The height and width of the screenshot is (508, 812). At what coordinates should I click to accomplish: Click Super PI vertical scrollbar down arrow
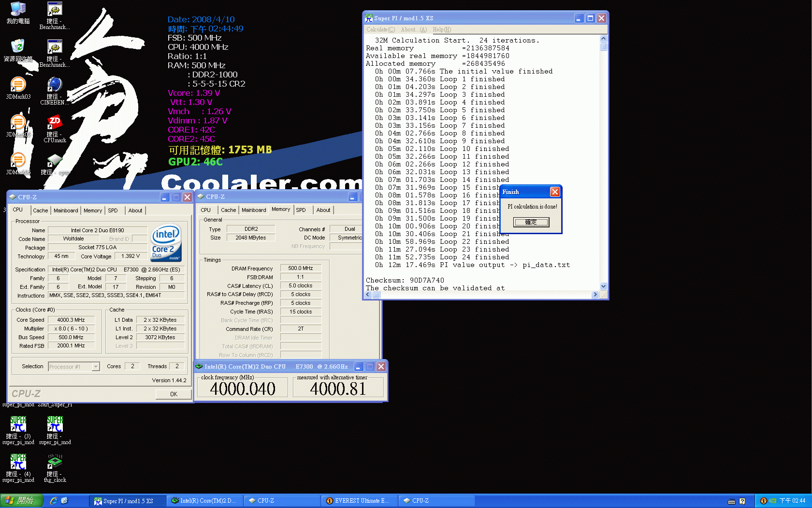pyautogui.click(x=603, y=286)
